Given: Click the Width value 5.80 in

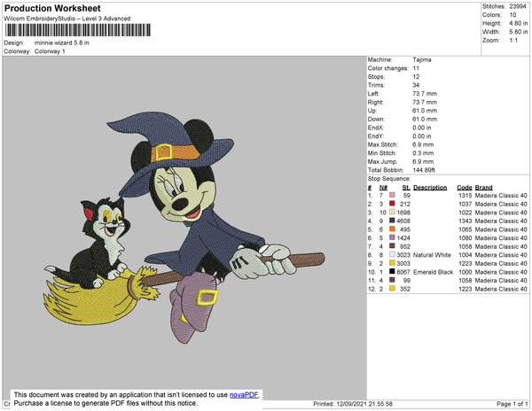Looking at the screenshot, I should point(519,32).
